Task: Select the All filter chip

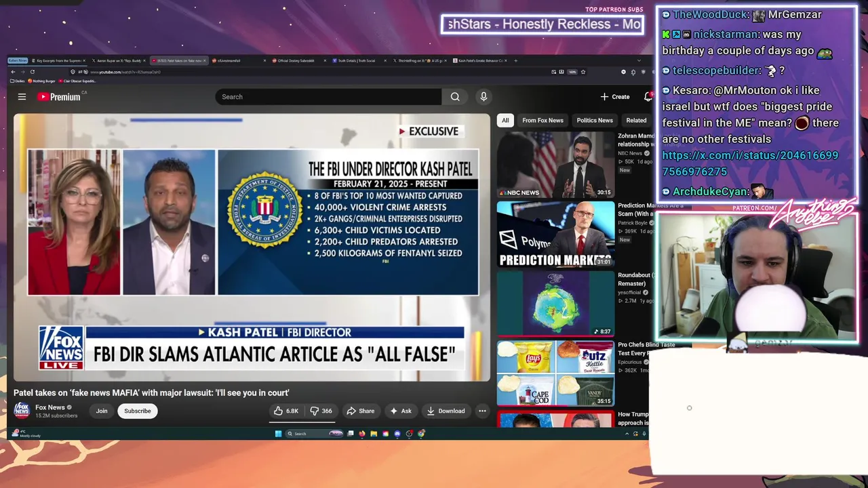Action: tap(505, 121)
